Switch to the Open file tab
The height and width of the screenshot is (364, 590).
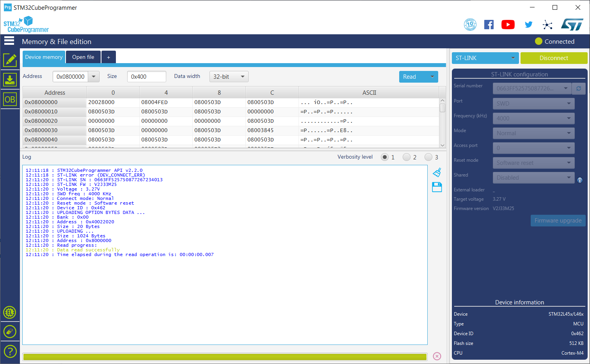pos(83,57)
